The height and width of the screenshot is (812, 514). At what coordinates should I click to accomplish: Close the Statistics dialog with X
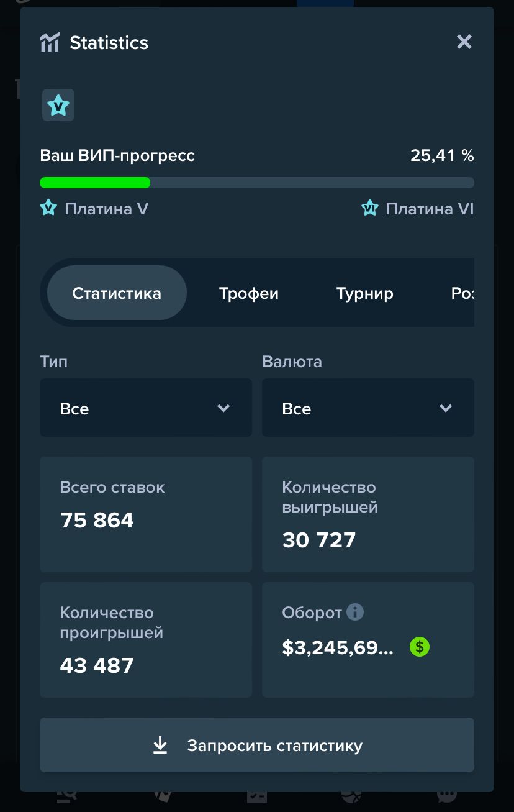(x=464, y=42)
